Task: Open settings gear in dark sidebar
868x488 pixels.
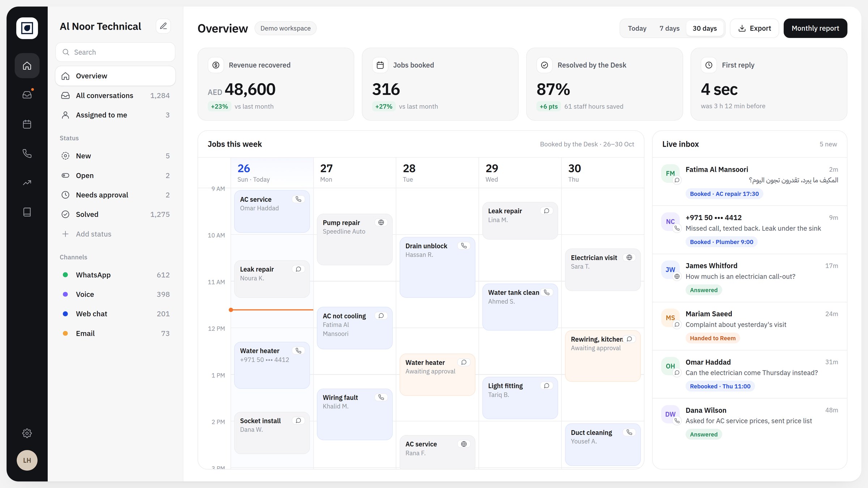Action: tap(27, 433)
